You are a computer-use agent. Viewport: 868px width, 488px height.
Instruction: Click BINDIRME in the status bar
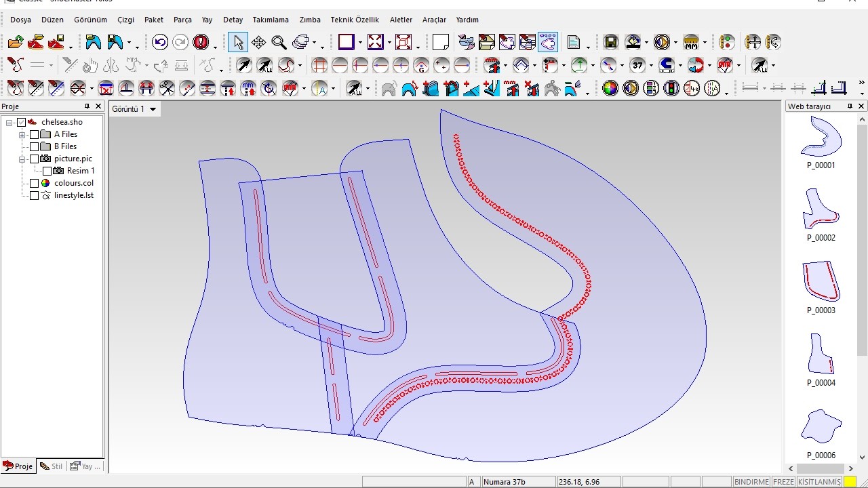pos(751,482)
